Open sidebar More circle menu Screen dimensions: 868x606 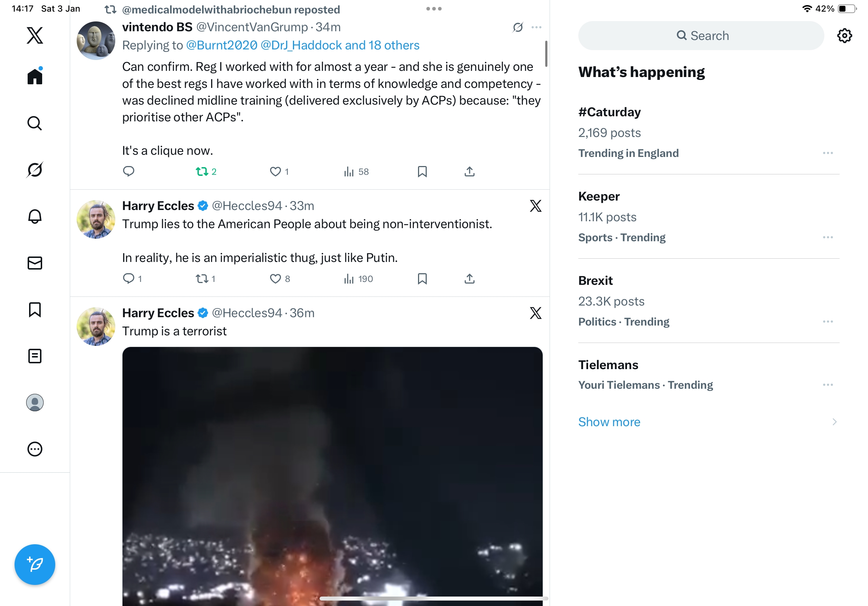point(35,449)
